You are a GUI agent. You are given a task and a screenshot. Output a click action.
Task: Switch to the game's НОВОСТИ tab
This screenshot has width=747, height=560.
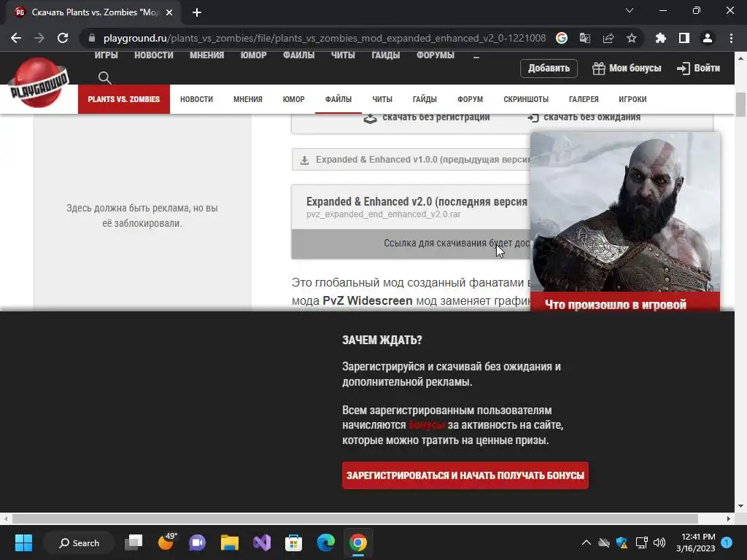196,99
